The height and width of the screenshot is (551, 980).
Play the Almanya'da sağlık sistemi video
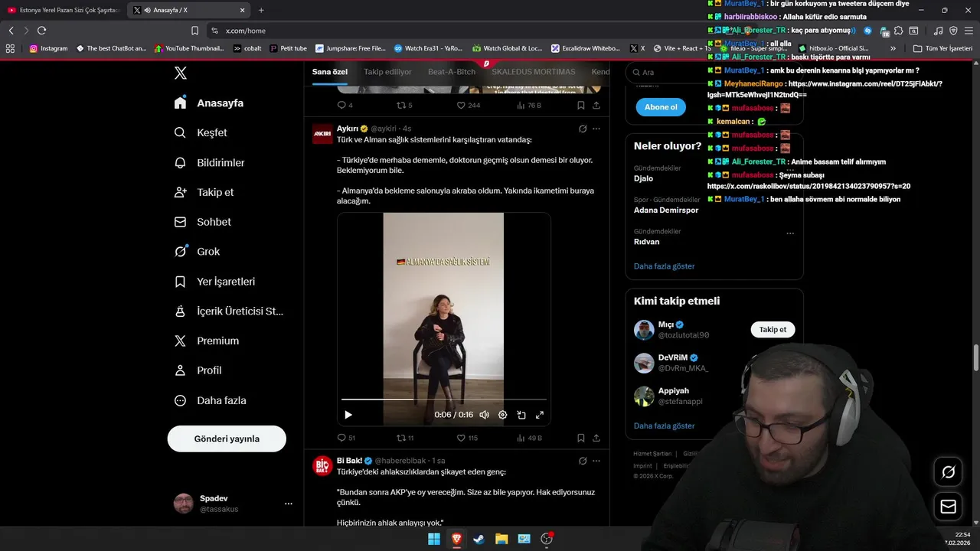pyautogui.click(x=348, y=415)
